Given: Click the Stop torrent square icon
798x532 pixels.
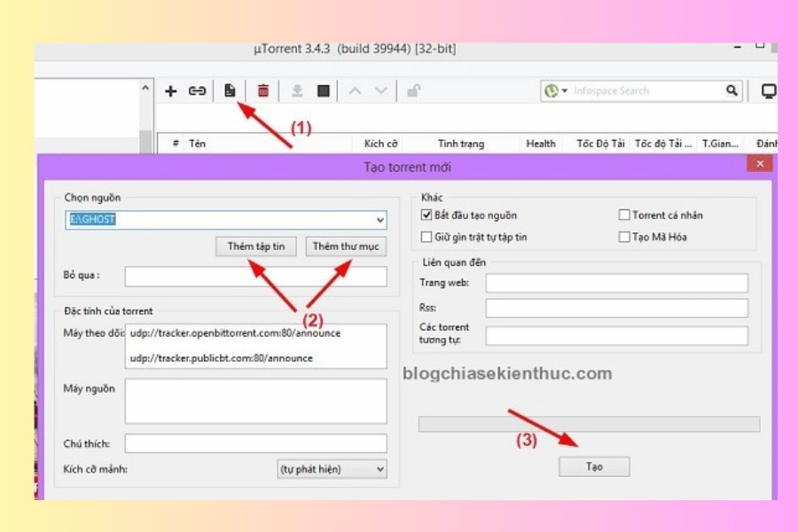Looking at the screenshot, I should (324, 90).
